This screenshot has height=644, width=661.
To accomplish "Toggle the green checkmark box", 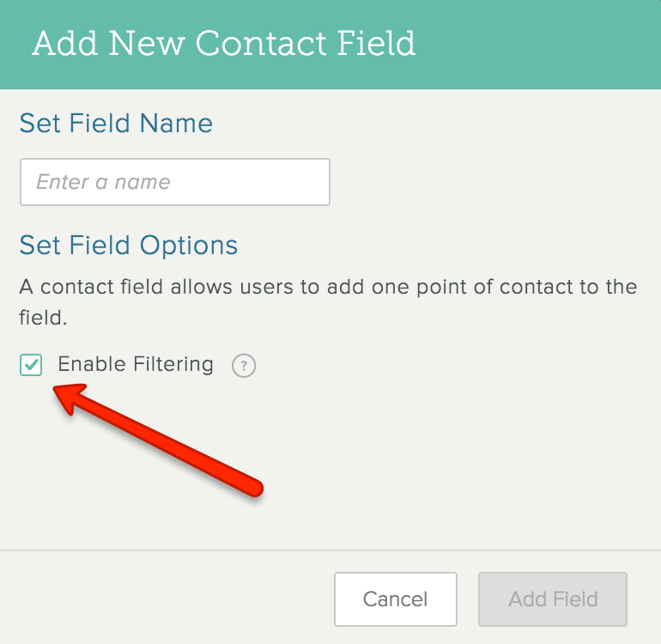I will click(x=31, y=365).
